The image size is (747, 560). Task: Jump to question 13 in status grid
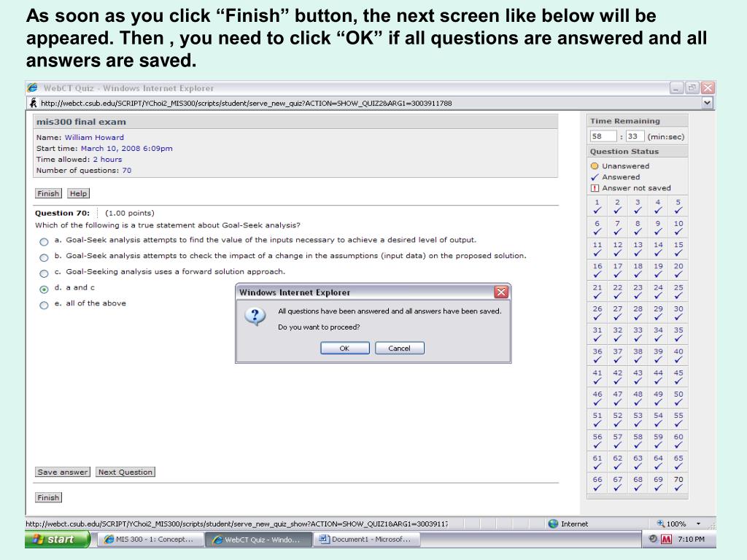click(638, 244)
